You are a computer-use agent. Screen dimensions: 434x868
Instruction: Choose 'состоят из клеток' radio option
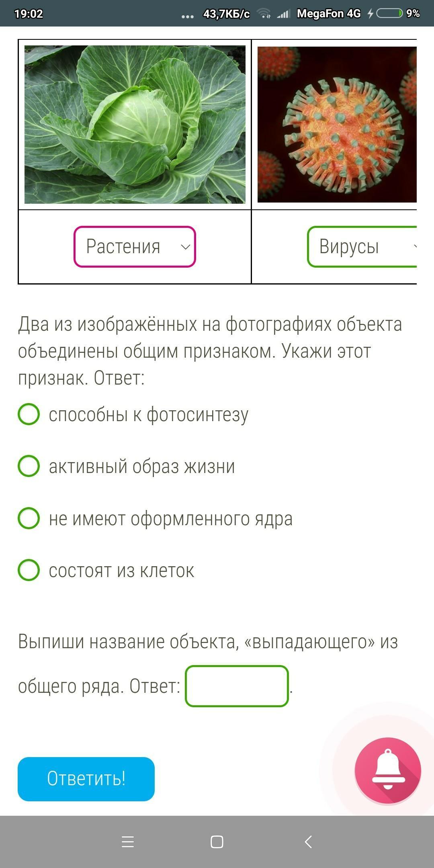tap(29, 570)
